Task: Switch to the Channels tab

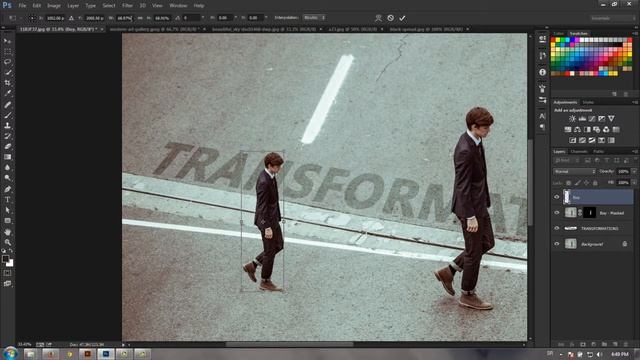Action: pyautogui.click(x=579, y=151)
